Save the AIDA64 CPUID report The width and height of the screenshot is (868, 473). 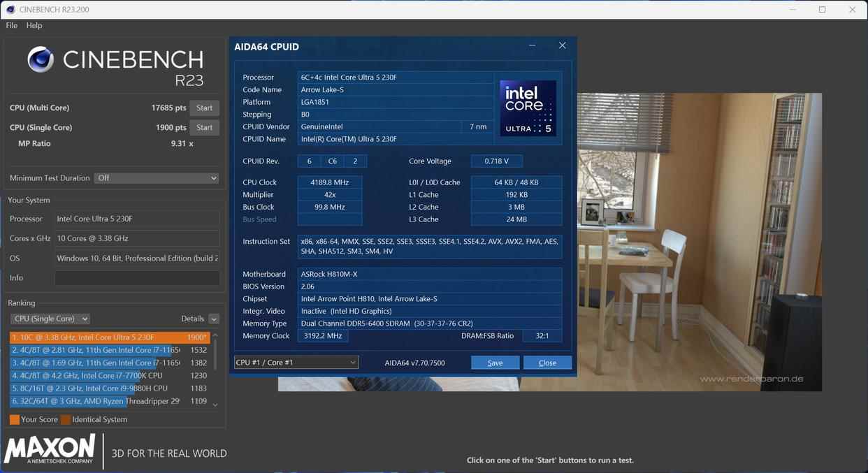[495, 363]
